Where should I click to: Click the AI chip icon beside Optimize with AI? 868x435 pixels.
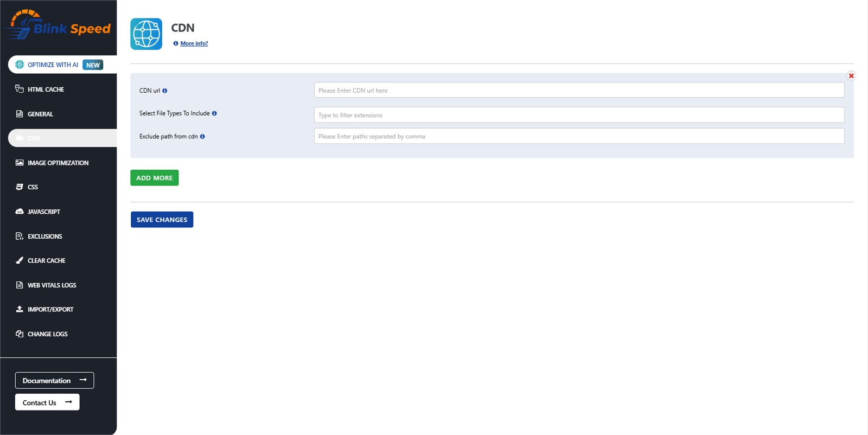(20, 65)
